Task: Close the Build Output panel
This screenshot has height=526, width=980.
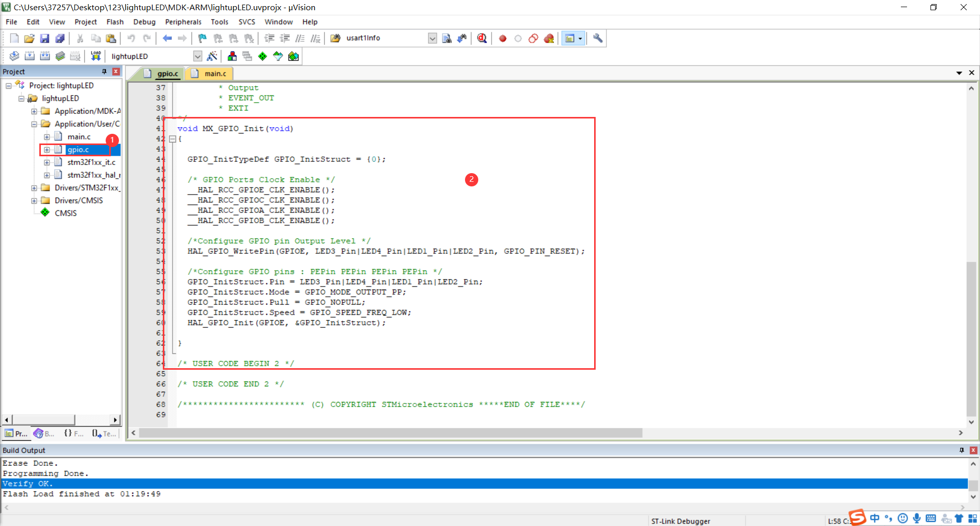Action: [x=973, y=450]
